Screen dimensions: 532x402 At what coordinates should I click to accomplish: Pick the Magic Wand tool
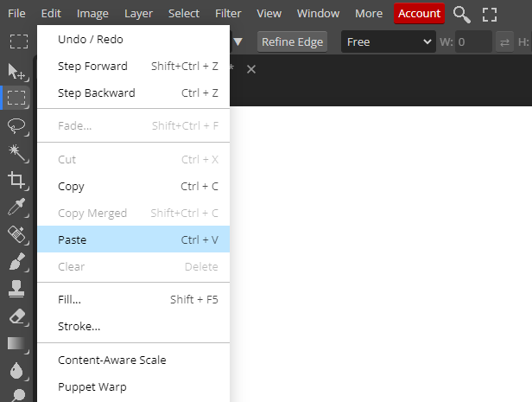(16, 152)
